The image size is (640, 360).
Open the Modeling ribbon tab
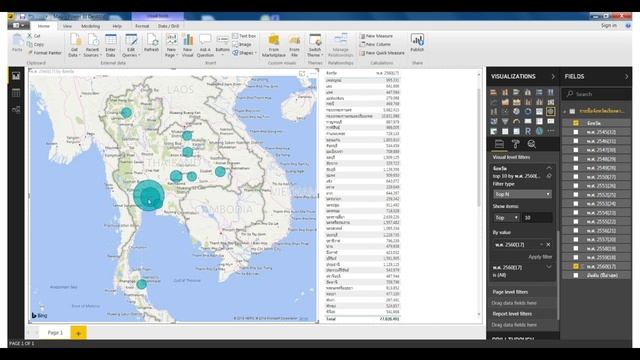click(x=91, y=26)
